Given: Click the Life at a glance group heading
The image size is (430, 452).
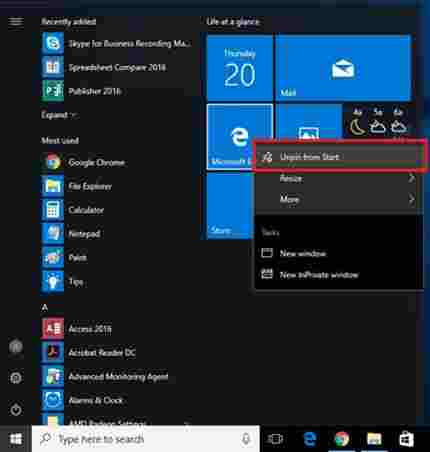Looking at the screenshot, I should click(x=233, y=22).
